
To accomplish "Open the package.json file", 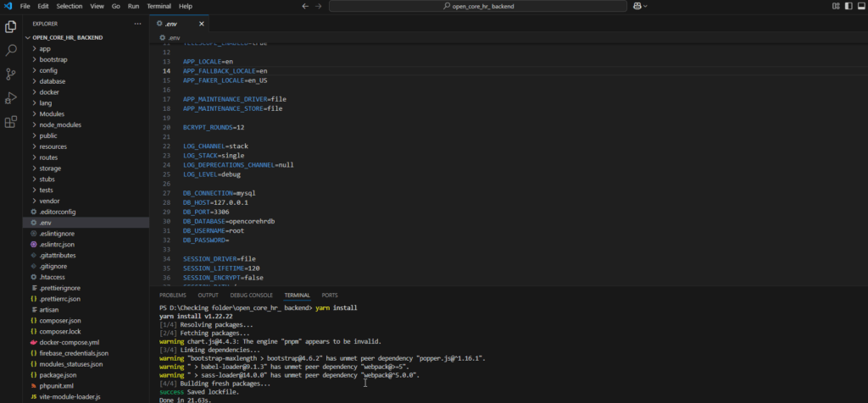I will click(86, 375).
